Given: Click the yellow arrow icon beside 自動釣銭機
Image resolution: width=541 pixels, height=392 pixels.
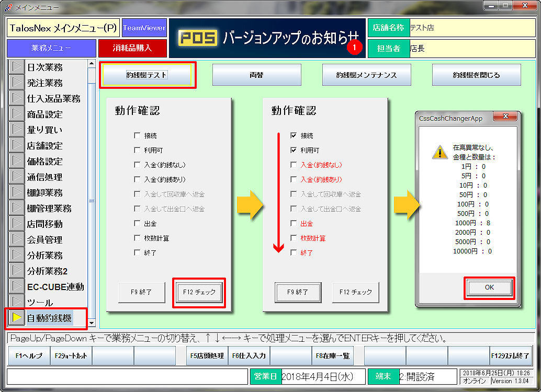Looking at the screenshot, I should point(16,318).
